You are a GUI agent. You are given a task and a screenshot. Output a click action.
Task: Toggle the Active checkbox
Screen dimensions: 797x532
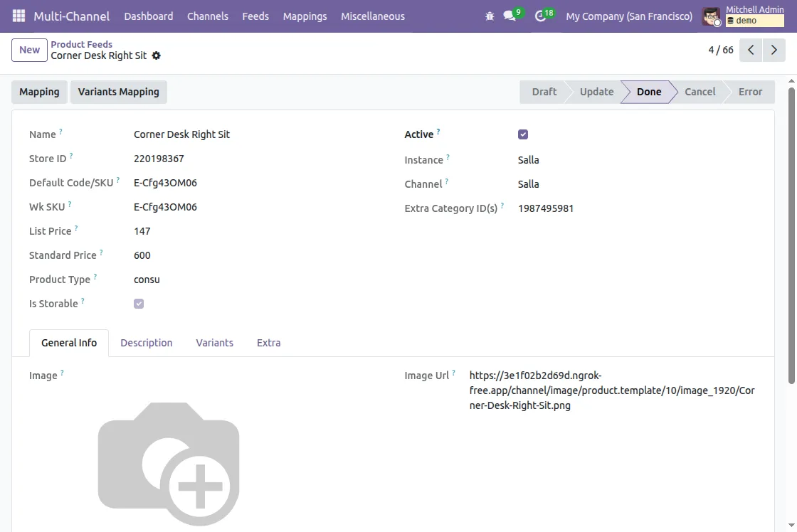click(523, 134)
